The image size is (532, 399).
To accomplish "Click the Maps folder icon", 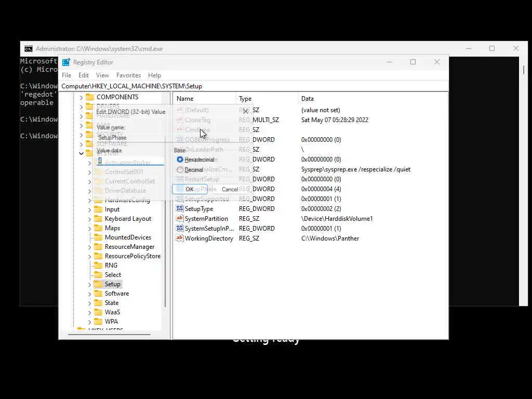I will [98, 228].
